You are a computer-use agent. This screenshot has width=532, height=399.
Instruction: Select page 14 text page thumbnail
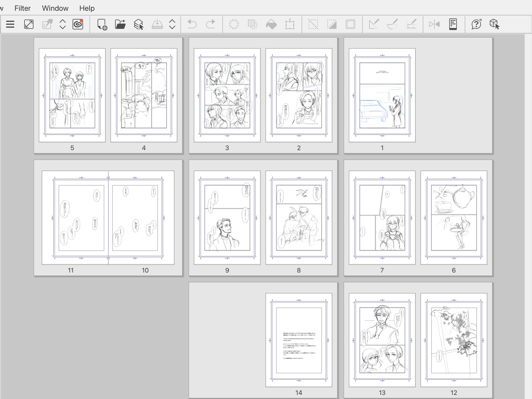coord(299,340)
